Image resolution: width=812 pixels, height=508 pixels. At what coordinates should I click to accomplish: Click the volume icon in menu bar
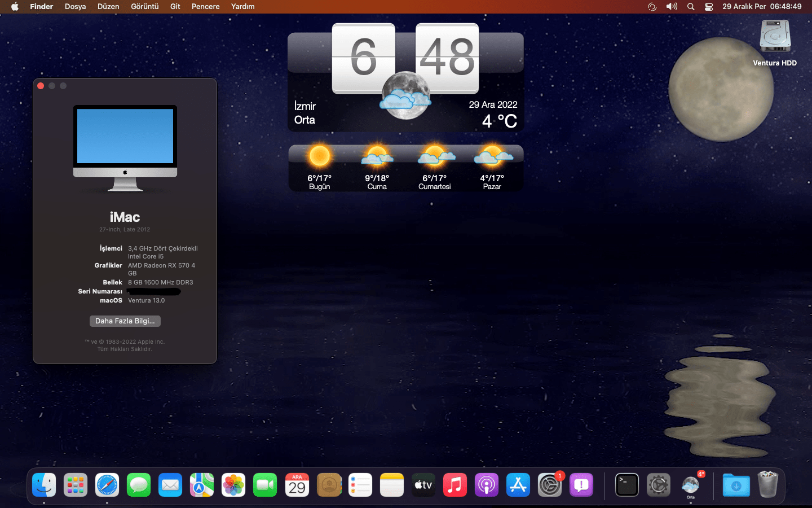(x=672, y=7)
